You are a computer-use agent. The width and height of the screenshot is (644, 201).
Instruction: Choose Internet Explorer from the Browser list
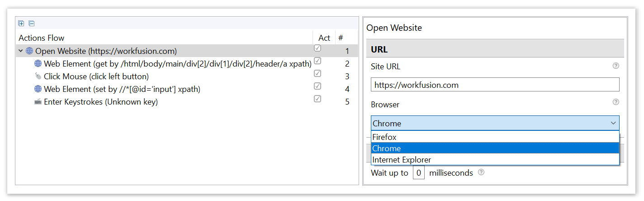point(495,160)
